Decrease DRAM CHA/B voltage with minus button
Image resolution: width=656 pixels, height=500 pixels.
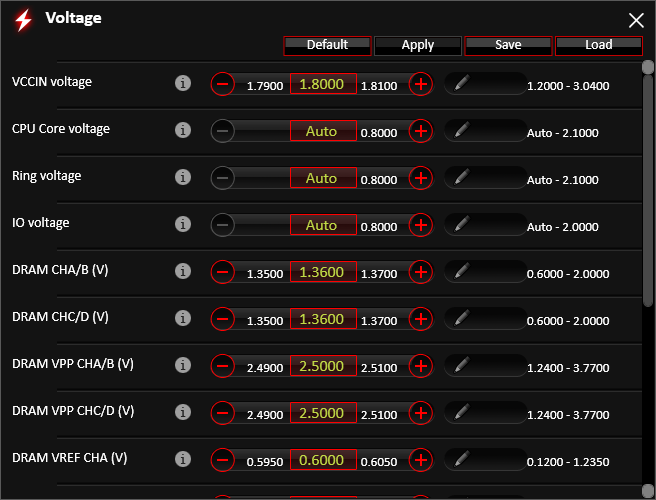223,272
